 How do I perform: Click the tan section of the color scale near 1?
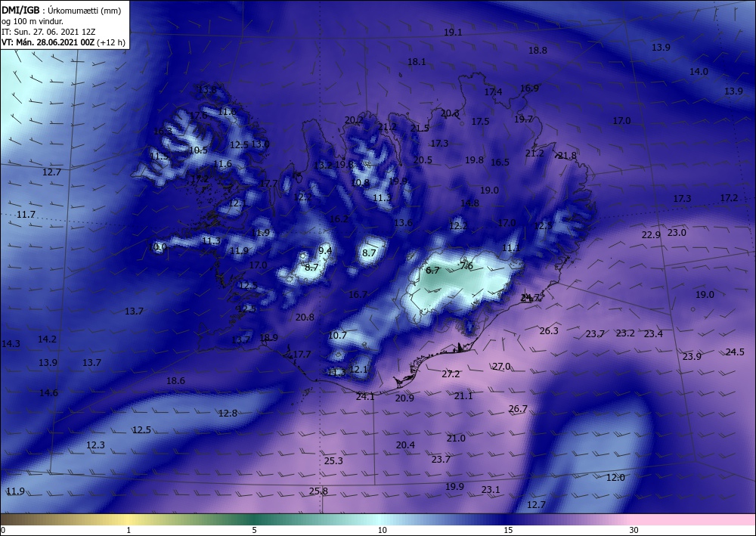pyautogui.click(x=129, y=519)
